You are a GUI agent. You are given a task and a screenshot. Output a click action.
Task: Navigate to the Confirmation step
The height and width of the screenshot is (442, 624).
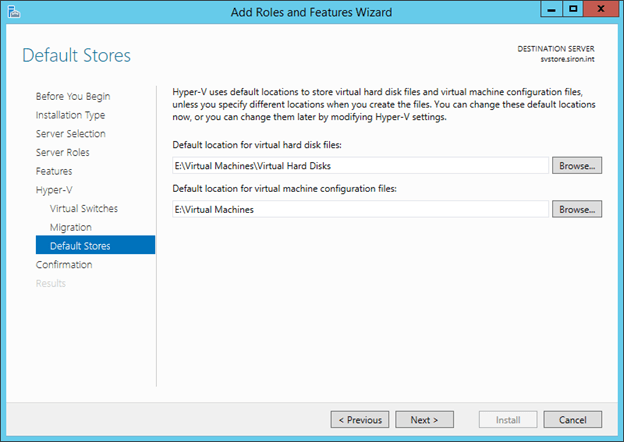coord(64,265)
